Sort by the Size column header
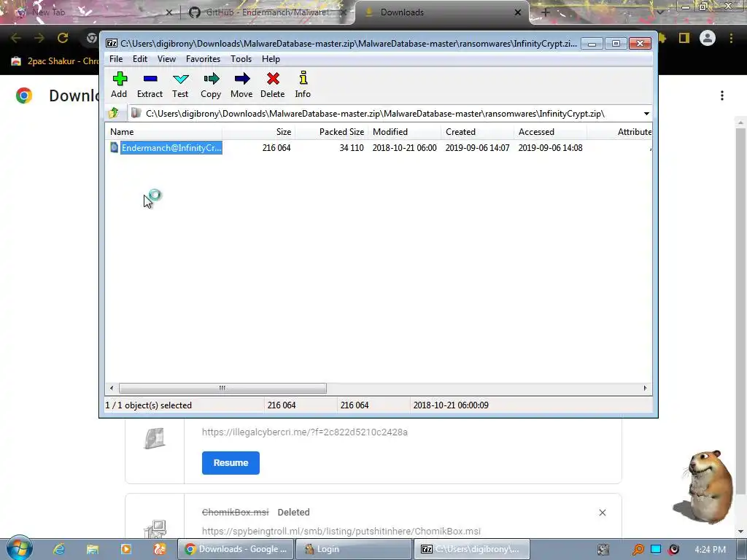Image resolution: width=747 pixels, height=560 pixels. click(x=258, y=132)
